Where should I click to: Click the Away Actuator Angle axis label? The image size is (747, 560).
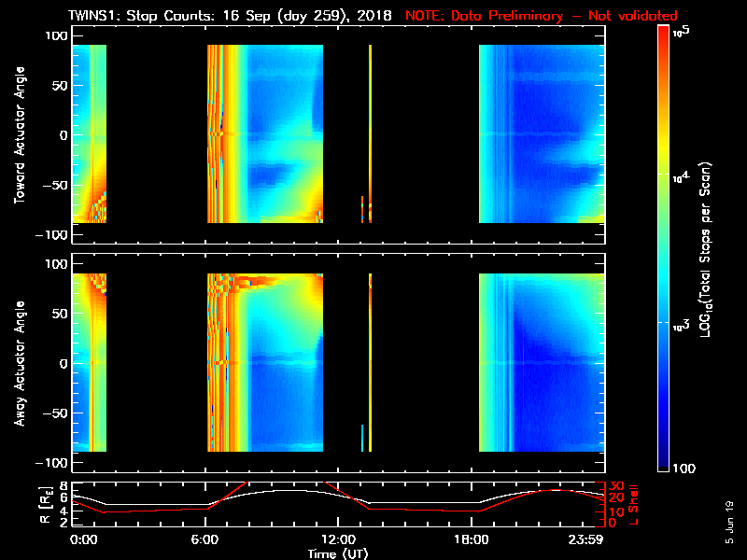[20, 363]
